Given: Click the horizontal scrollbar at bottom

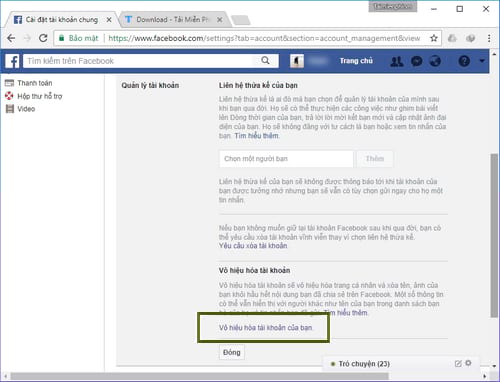Looking at the screenshot, I should click(x=199, y=376).
